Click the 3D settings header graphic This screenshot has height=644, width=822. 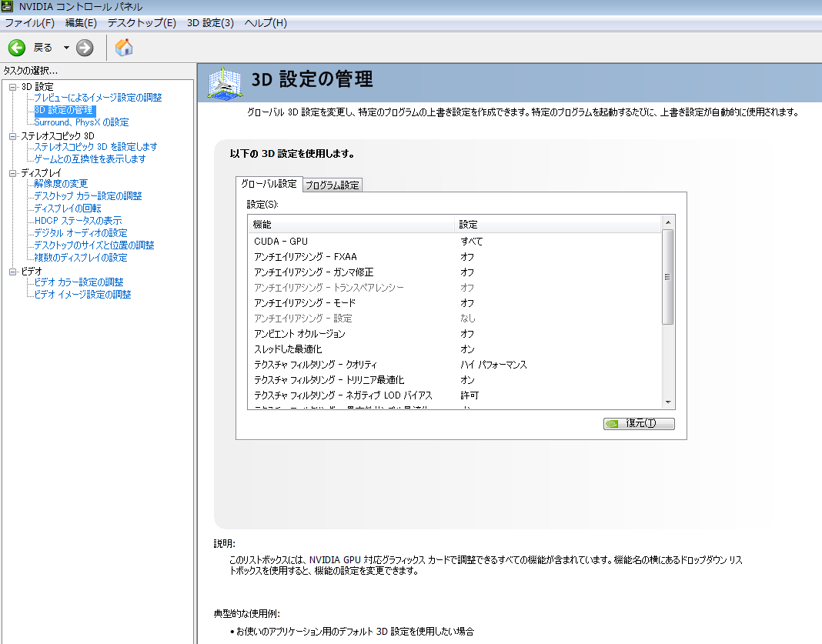click(225, 83)
